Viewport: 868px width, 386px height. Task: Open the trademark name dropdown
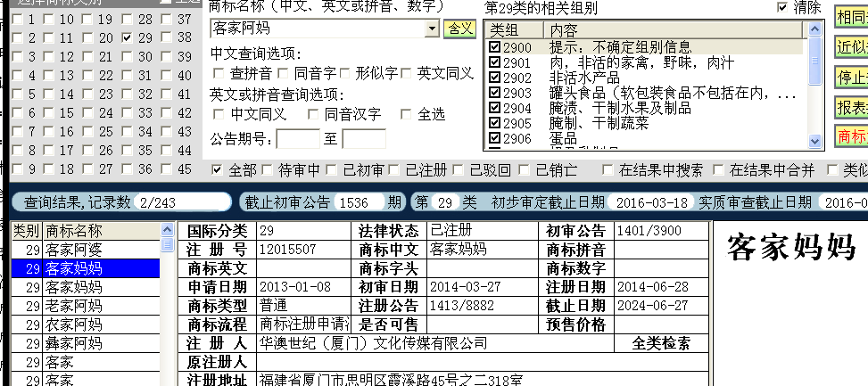pyautogui.click(x=433, y=29)
